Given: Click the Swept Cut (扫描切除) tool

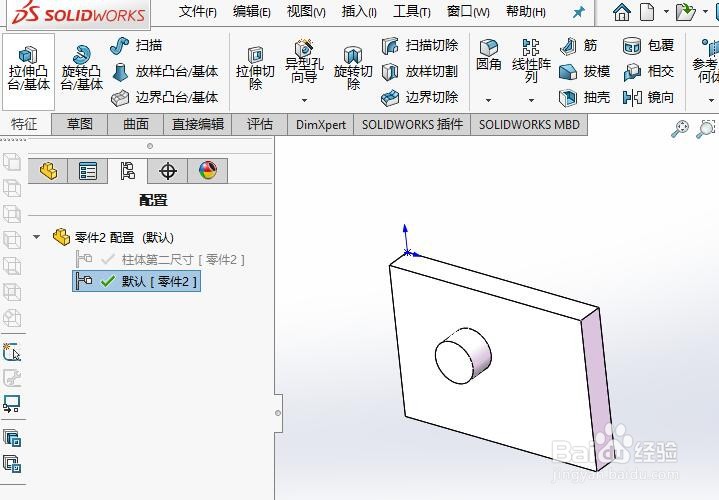Looking at the screenshot, I should [x=420, y=45].
